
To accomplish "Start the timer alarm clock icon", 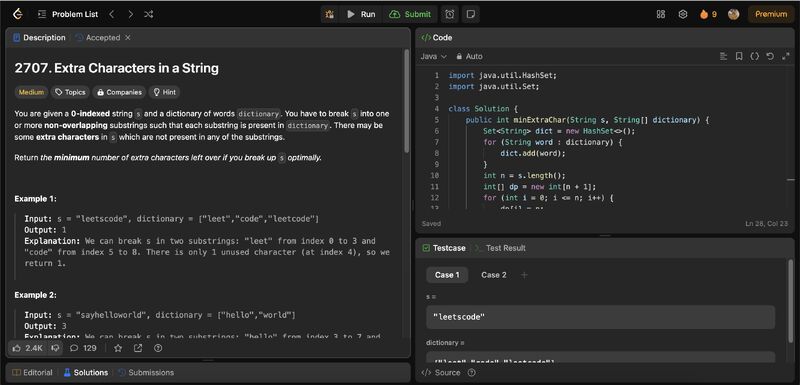I will (x=449, y=14).
